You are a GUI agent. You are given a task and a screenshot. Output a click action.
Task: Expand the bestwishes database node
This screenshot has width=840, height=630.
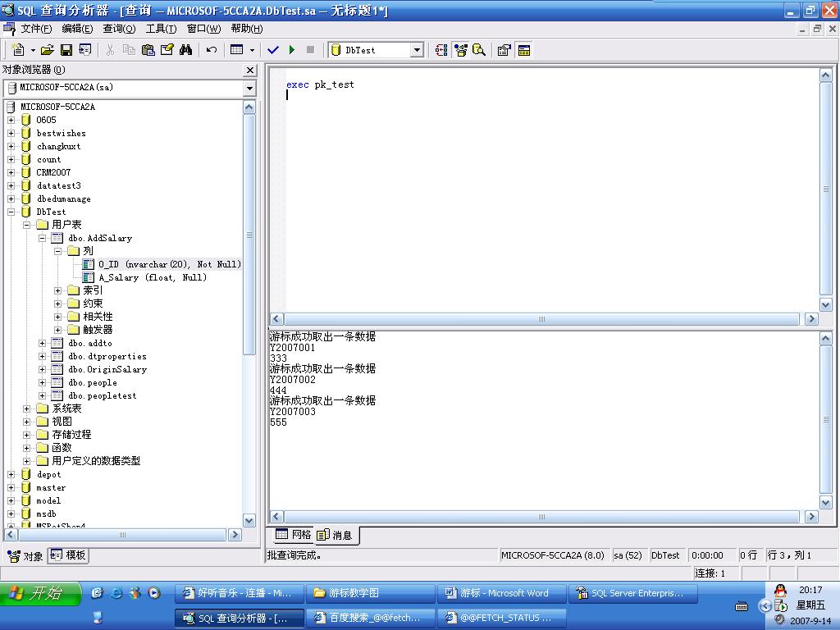pos(11,133)
